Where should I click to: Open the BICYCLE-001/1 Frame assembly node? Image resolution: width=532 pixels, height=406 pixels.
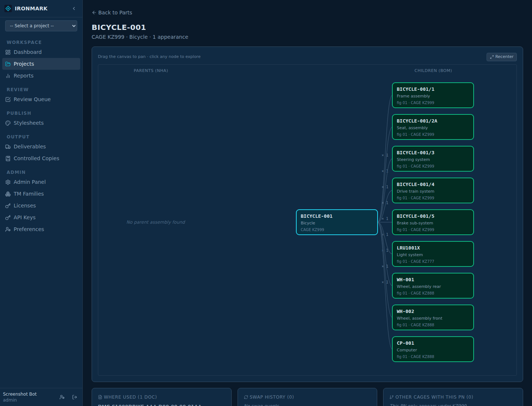433,95
